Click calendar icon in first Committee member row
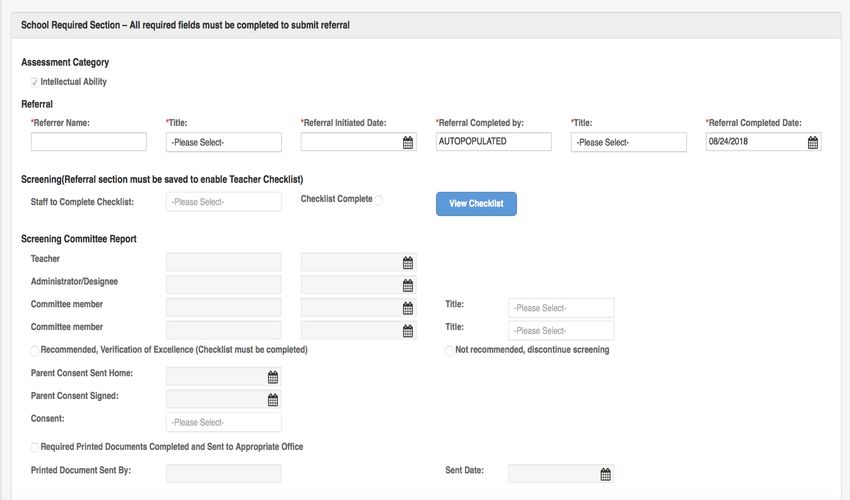This screenshot has height=500, width=850. (408, 308)
